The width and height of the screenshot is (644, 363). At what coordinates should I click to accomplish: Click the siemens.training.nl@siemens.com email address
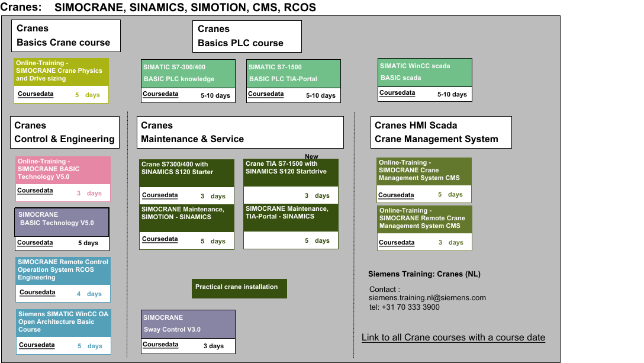tap(427, 298)
